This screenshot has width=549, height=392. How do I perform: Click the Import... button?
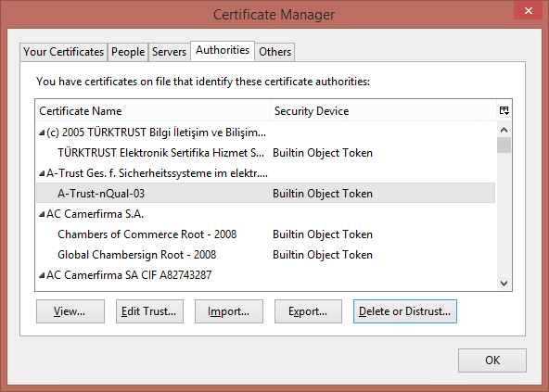pyautogui.click(x=229, y=311)
